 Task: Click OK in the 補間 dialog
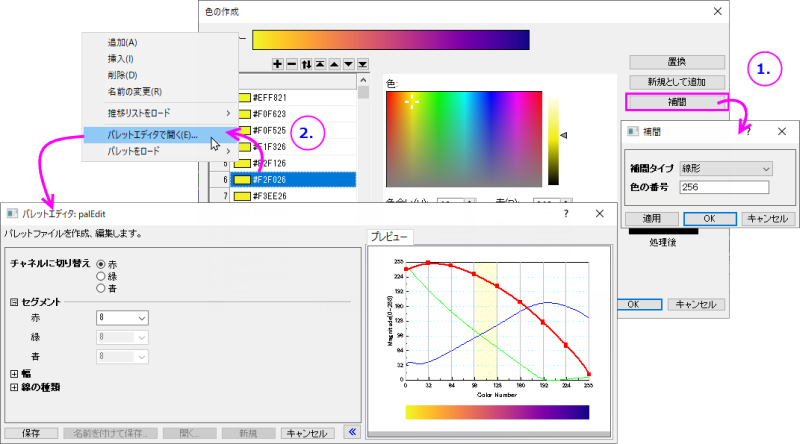[710, 218]
